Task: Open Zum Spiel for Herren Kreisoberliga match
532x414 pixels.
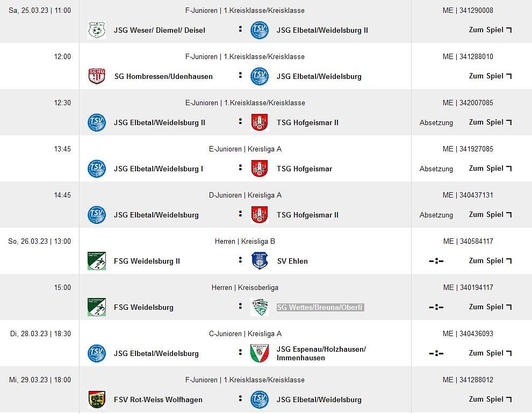Action: tap(490, 307)
